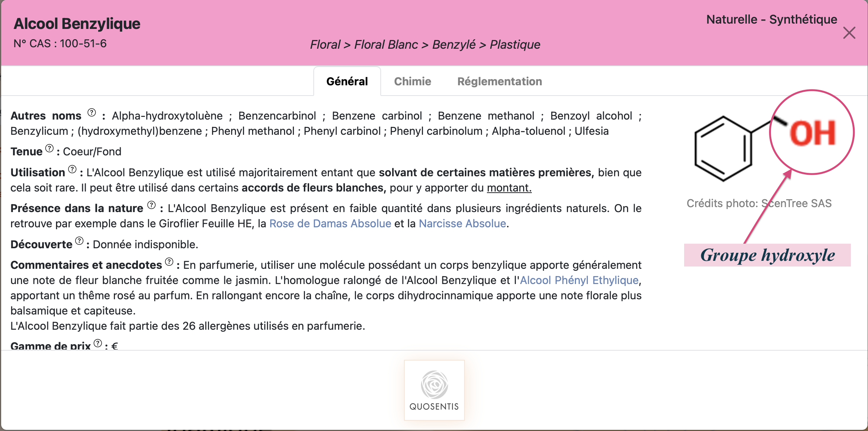Click the Groupe hydroxyle label
The width and height of the screenshot is (868, 431).
(767, 255)
